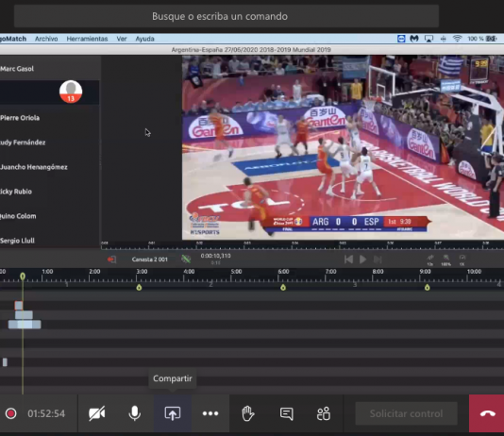Open the Ayuda menu
Viewport: 504px width, 436px height.
[x=144, y=39]
